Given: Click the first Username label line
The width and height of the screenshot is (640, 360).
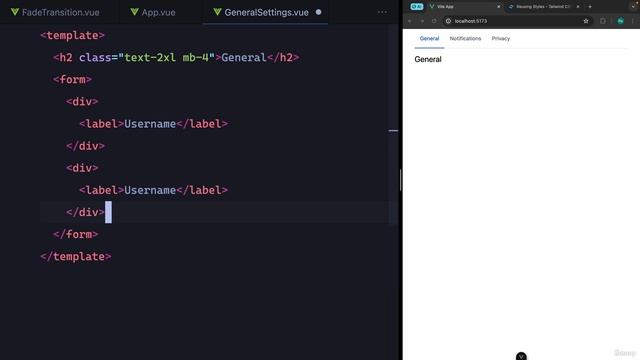Looking at the screenshot, I should point(153,124).
